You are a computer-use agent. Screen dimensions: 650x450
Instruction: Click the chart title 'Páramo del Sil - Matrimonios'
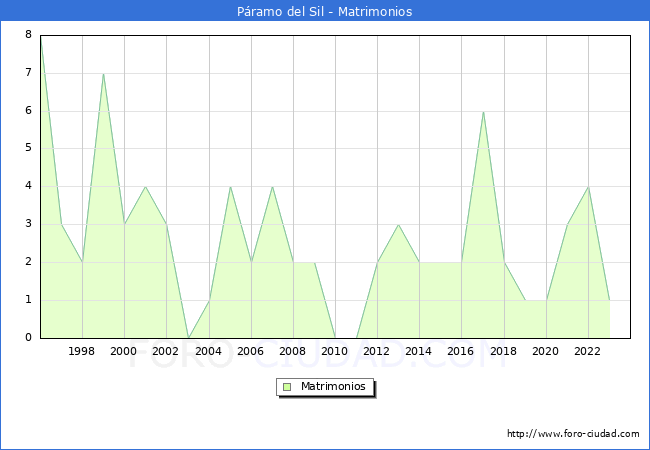pos(325,12)
